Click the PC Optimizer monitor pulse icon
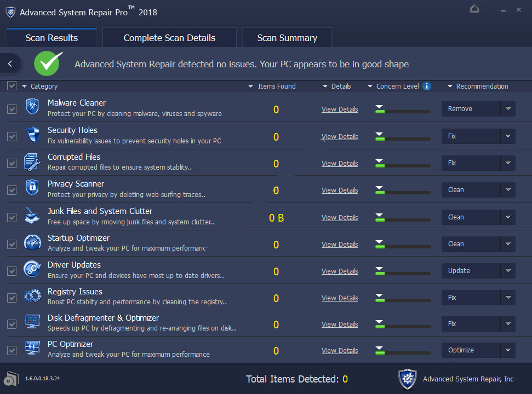Viewport: 532px width, 394px height. pos(32,347)
